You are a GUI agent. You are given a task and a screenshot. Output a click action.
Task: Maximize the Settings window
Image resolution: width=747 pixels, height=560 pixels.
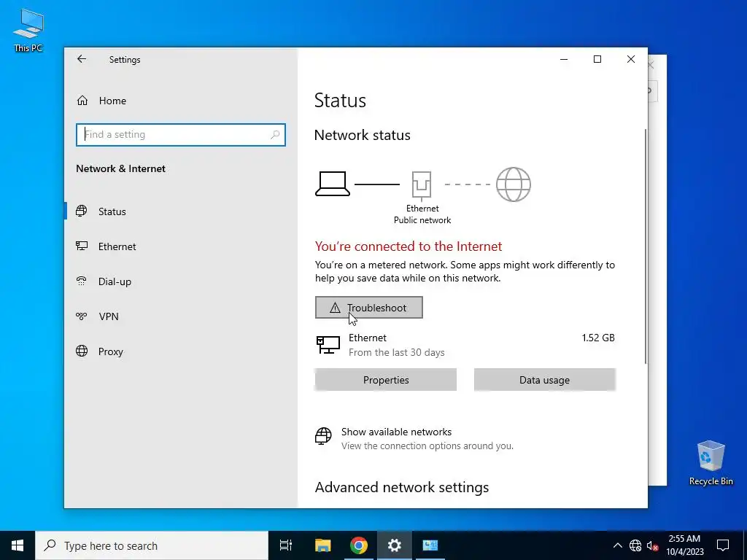(597, 59)
